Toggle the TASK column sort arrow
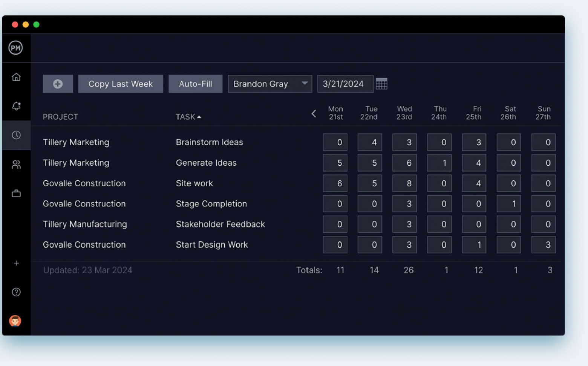 (199, 117)
